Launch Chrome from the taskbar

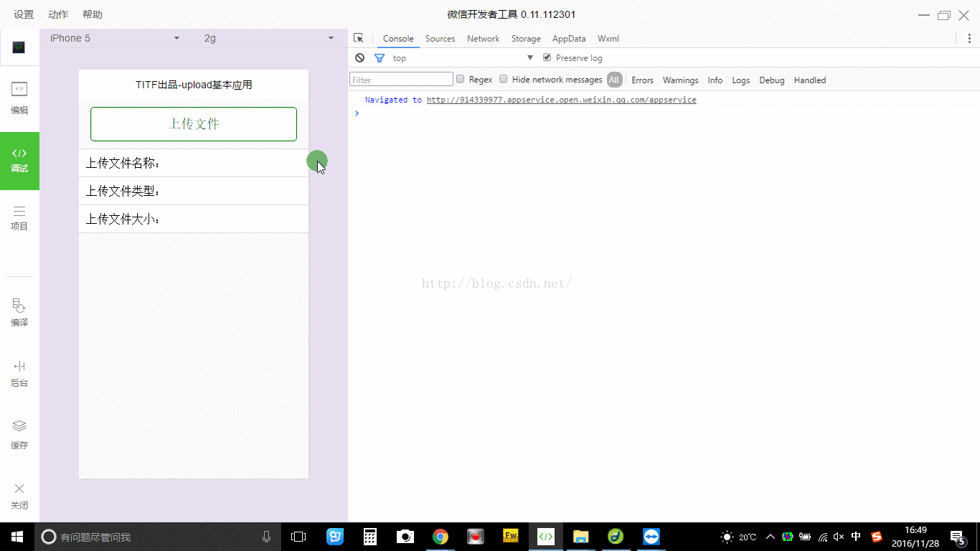[440, 537]
